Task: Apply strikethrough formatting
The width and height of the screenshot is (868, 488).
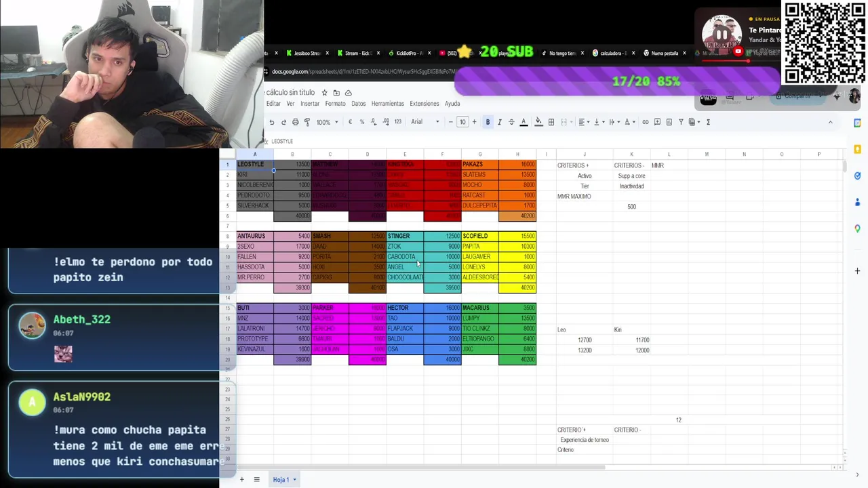Action: [511, 122]
